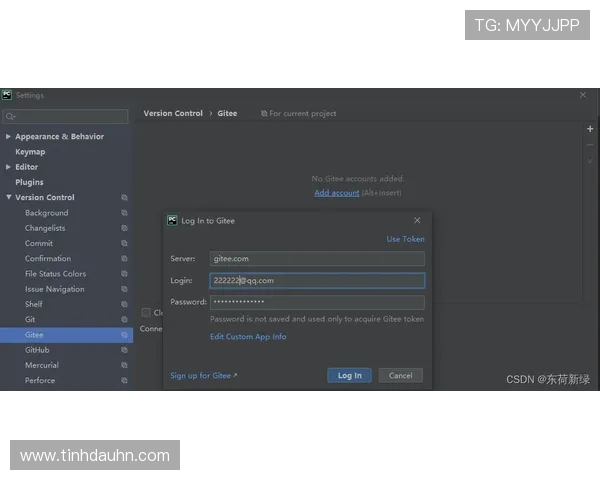600x480 pixels.
Task: Click the Use Token link
Action: [x=405, y=239]
